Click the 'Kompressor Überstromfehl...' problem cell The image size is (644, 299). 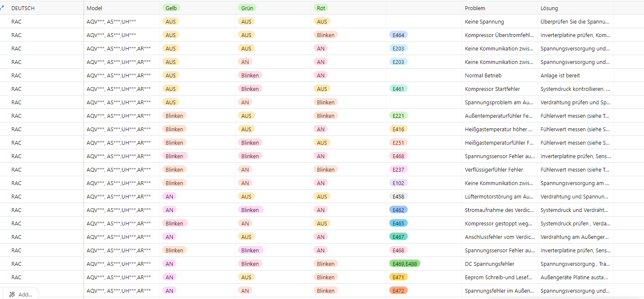pos(500,35)
